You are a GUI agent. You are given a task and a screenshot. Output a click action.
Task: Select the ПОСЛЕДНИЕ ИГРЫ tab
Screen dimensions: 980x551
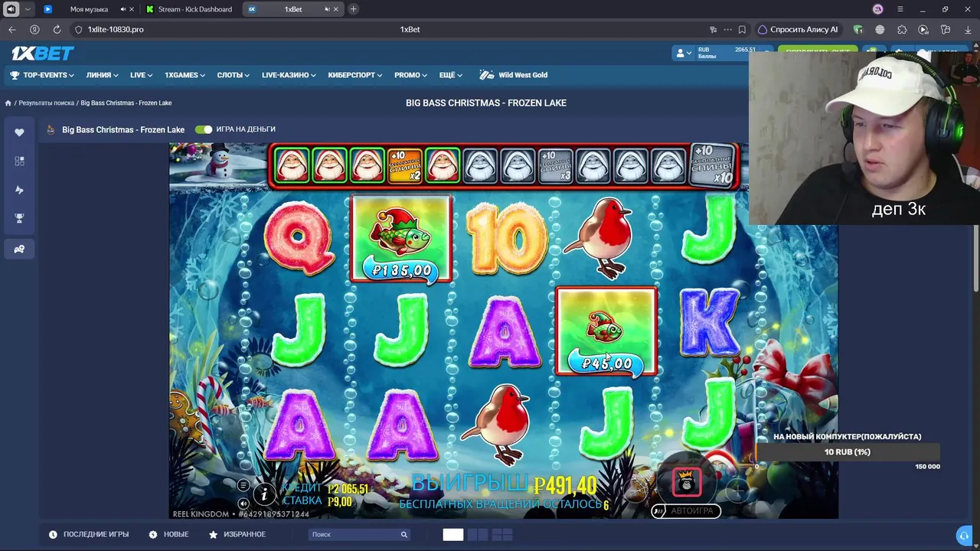pos(89,534)
